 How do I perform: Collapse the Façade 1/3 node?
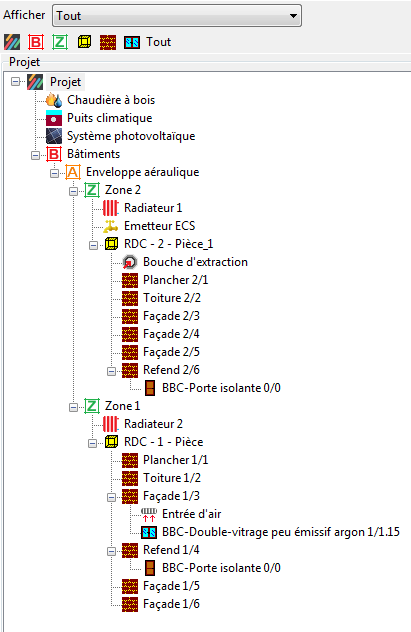111,497
